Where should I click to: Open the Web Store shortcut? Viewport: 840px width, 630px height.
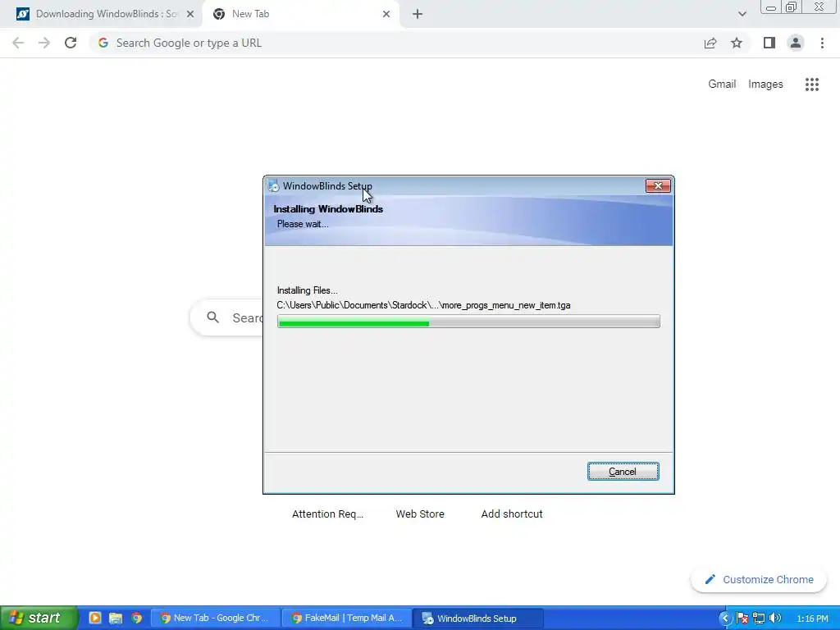pyautogui.click(x=420, y=514)
